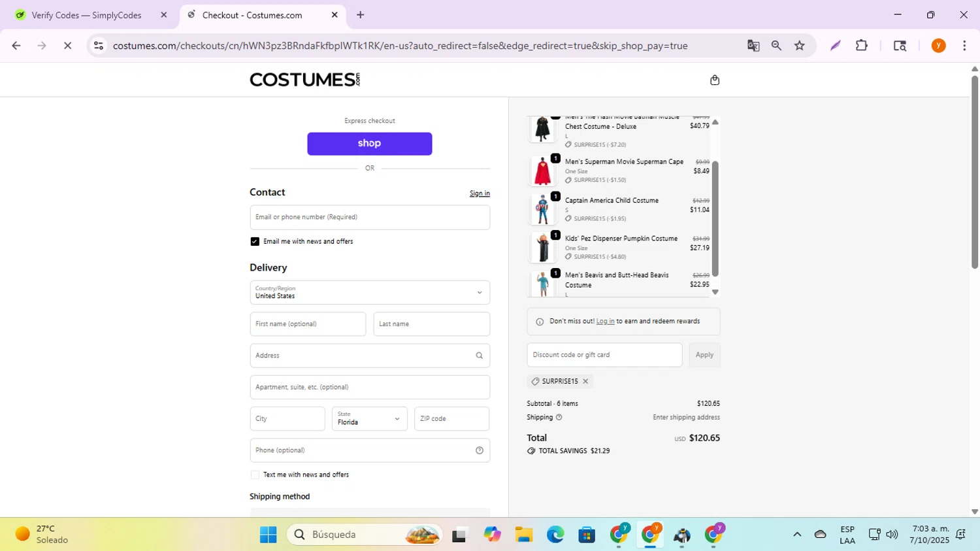Open File Explorer from the taskbar

(x=523, y=535)
